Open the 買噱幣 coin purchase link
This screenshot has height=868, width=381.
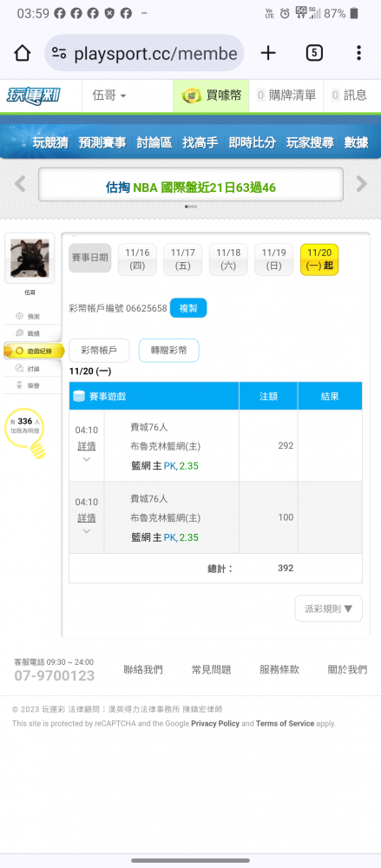[211, 95]
